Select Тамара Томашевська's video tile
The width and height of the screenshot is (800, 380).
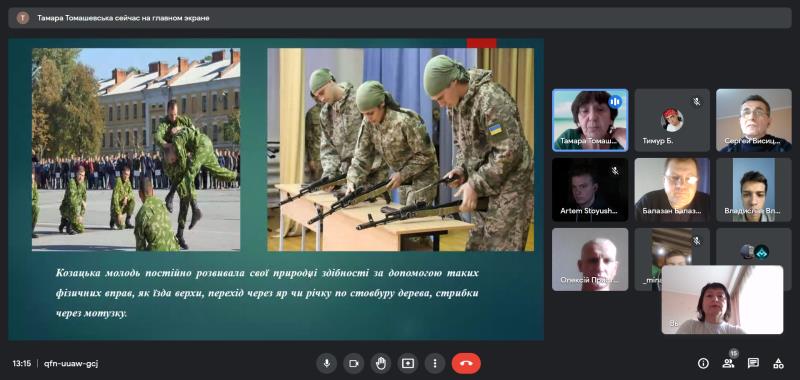pyautogui.click(x=590, y=120)
